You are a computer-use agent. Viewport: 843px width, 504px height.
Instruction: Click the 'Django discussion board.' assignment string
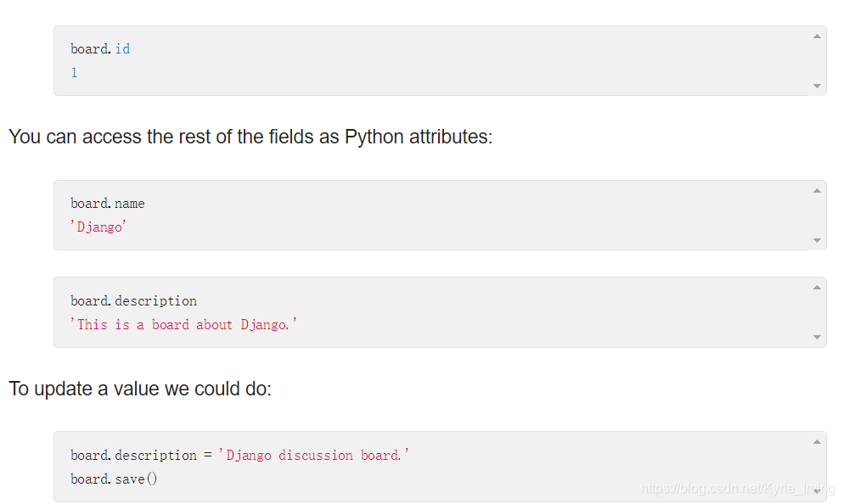(313, 455)
